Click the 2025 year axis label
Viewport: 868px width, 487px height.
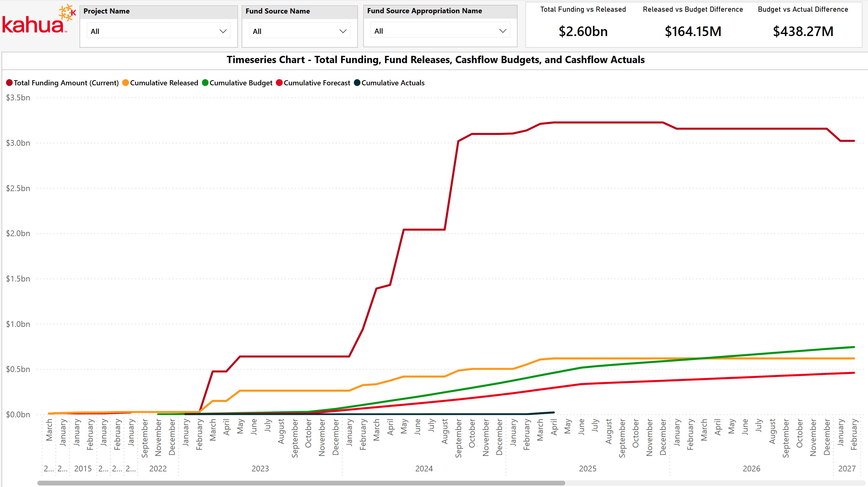588,468
